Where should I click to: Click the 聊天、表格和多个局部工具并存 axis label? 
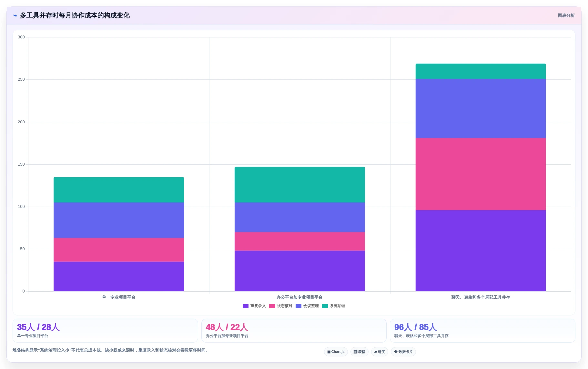point(481,297)
